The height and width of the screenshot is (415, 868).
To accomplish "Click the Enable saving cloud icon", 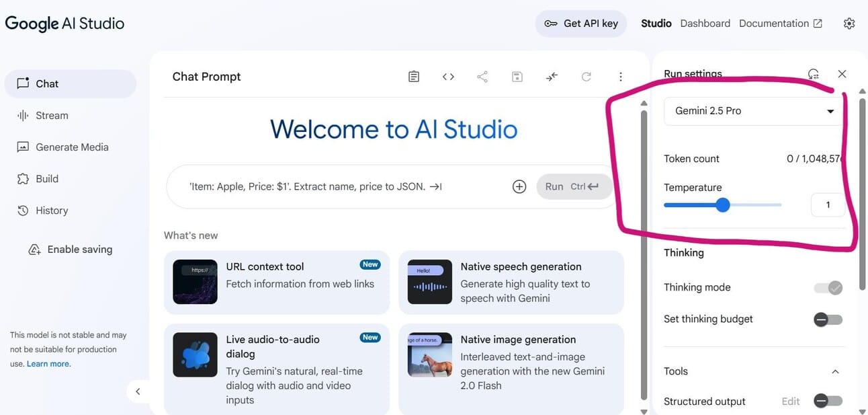I will pyautogui.click(x=34, y=250).
